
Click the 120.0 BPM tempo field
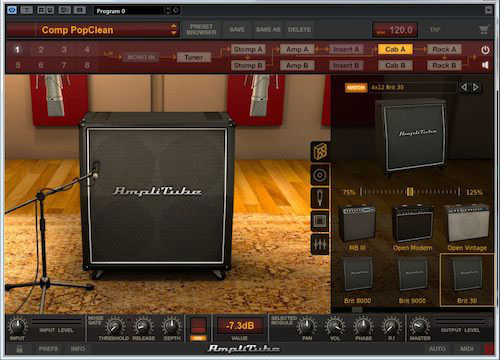click(395, 30)
